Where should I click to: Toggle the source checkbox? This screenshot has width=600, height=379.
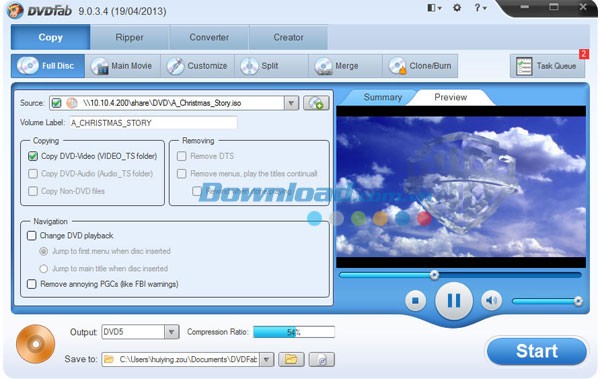pyautogui.click(x=57, y=103)
